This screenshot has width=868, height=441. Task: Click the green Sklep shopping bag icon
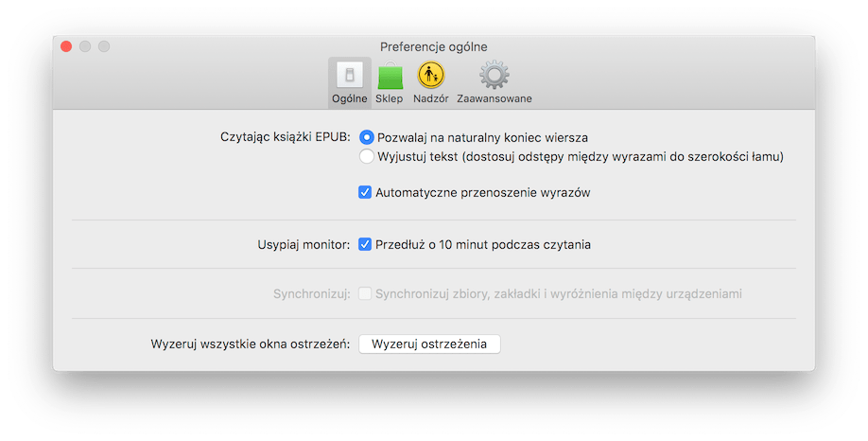pyautogui.click(x=390, y=76)
